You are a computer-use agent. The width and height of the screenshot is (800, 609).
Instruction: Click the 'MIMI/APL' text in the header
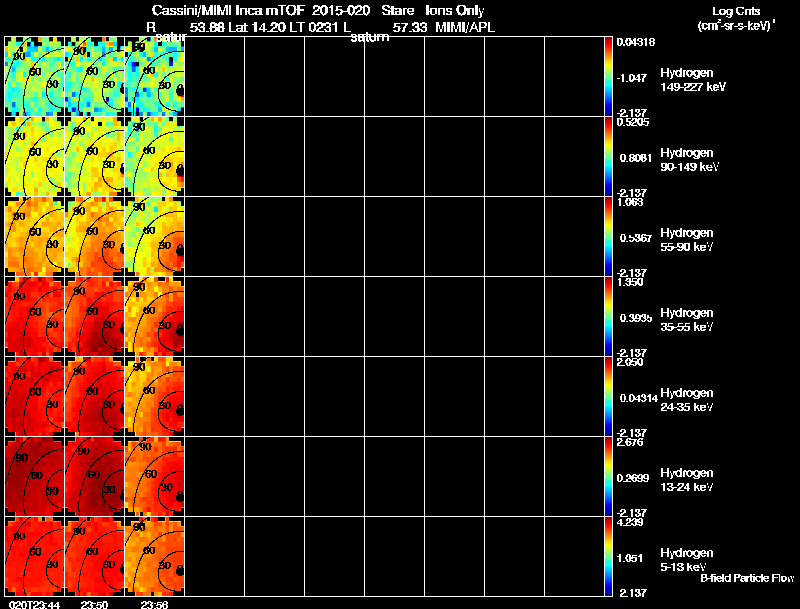465,28
